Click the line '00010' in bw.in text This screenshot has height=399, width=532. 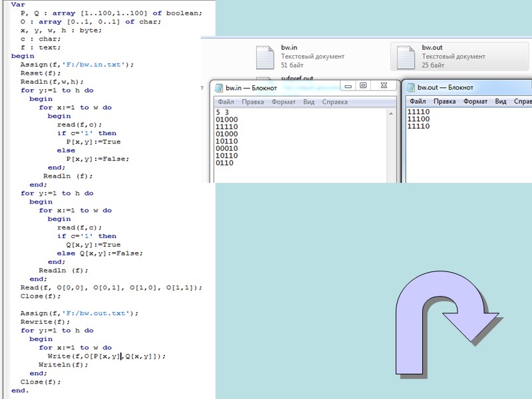coord(227,148)
